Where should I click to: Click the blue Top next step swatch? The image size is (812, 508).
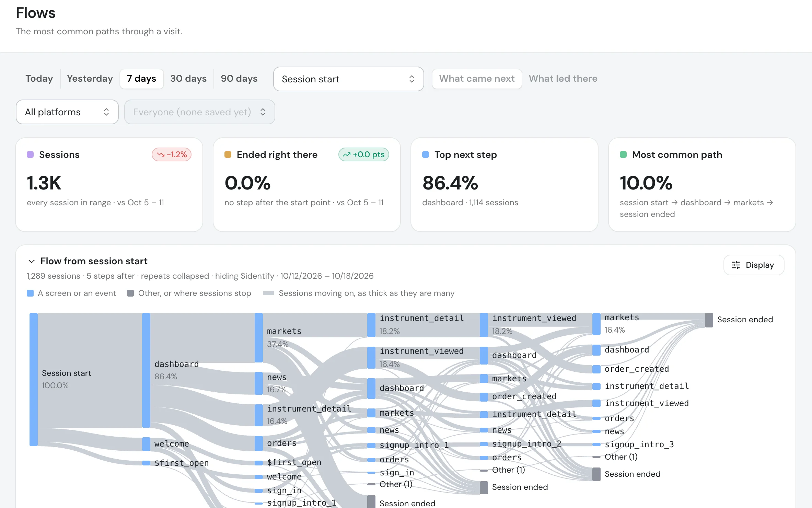pyautogui.click(x=426, y=154)
